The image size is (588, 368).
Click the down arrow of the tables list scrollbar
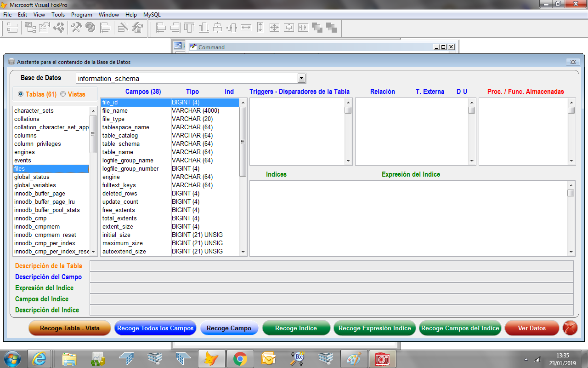[x=93, y=252]
